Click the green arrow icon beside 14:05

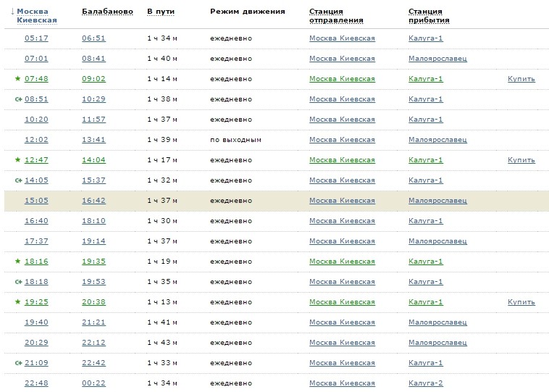tap(19, 180)
